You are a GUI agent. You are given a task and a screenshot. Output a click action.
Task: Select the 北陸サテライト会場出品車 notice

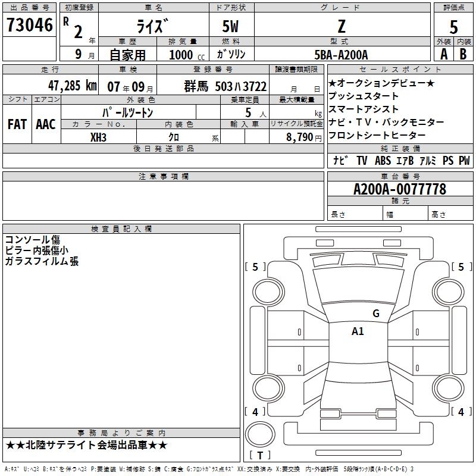click(86, 445)
